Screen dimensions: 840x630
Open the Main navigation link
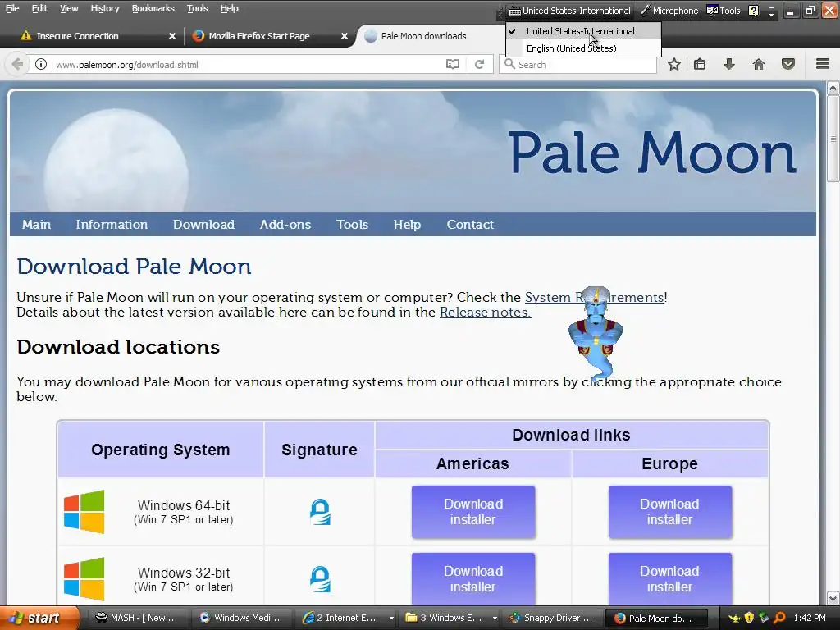click(x=36, y=225)
